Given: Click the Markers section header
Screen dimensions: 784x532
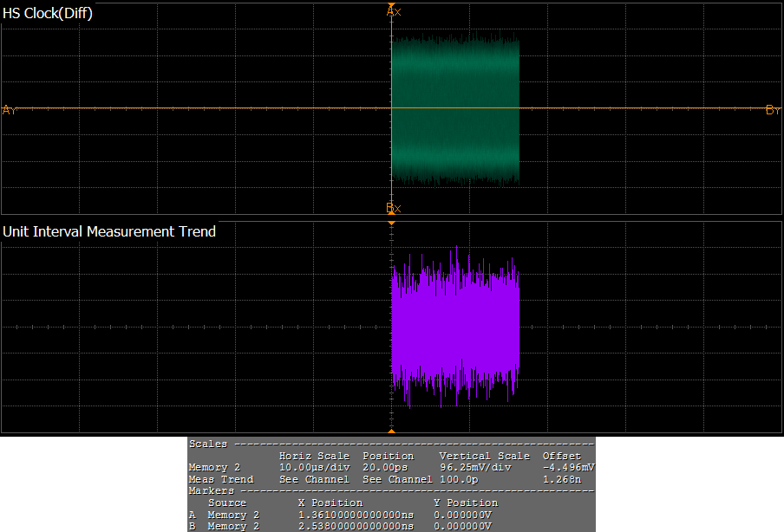Looking at the screenshot, I should [212, 490].
